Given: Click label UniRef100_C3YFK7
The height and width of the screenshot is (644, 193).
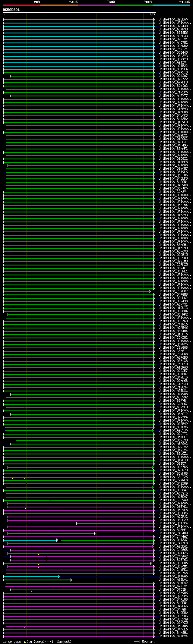Looking at the screenshot, I should pos(173,291).
